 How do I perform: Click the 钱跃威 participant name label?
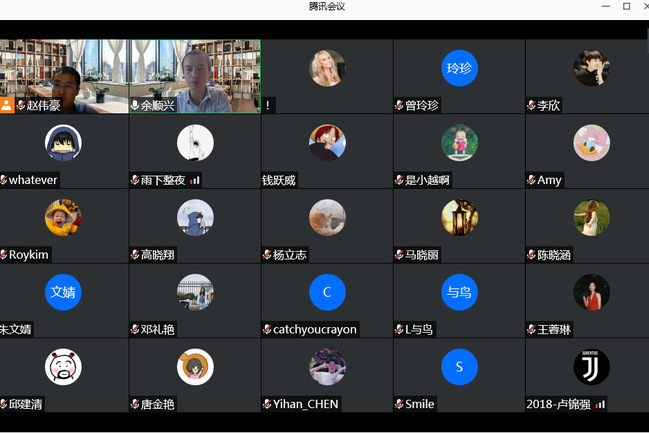[x=279, y=180]
